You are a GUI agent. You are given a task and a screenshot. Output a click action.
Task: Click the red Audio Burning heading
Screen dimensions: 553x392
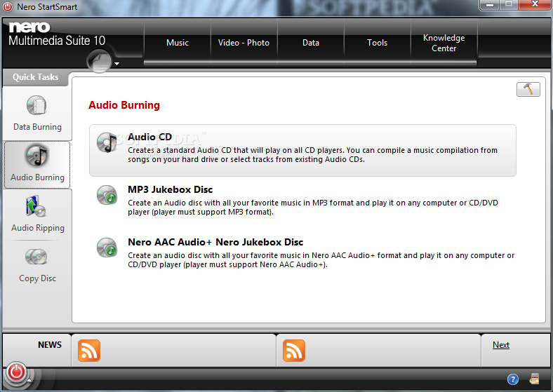pyautogui.click(x=124, y=105)
